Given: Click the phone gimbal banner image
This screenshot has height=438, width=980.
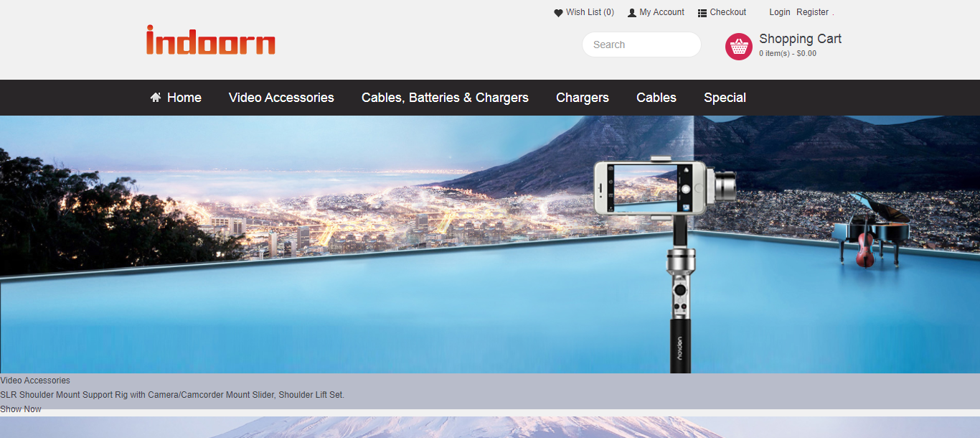Looking at the screenshot, I should [490, 244].
